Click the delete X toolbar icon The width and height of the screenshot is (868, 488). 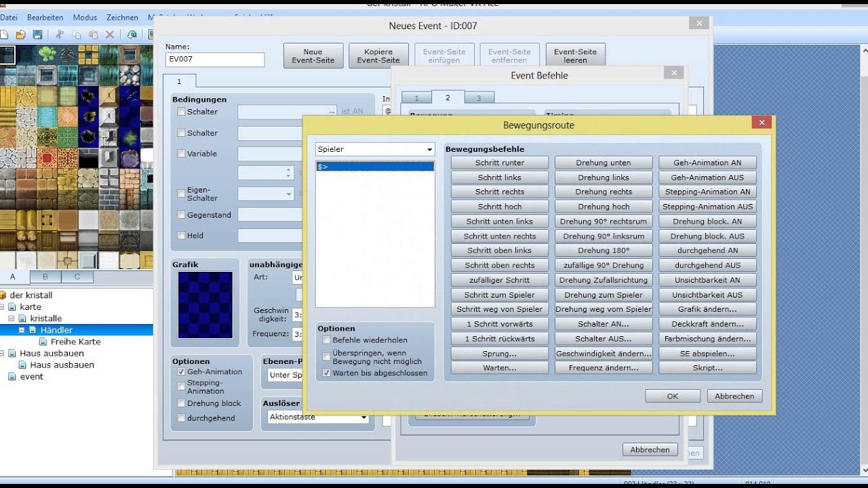click(110, 35)
